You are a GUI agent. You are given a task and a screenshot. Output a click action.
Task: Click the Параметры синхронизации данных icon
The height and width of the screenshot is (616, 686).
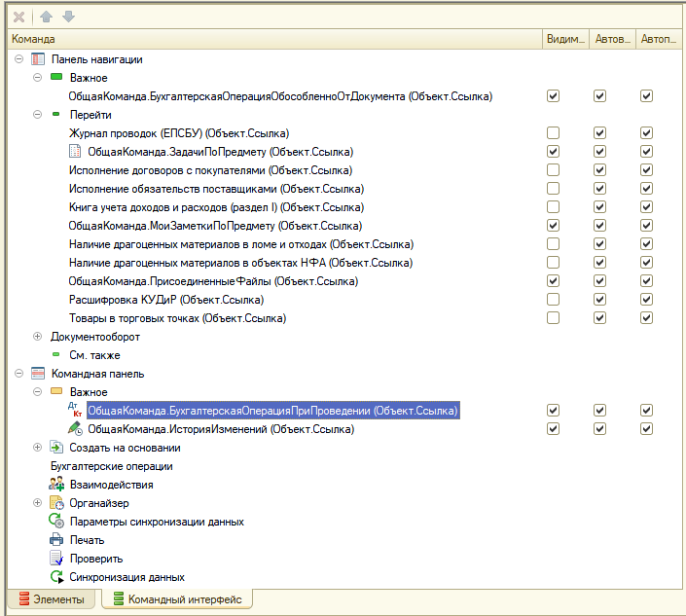click(x=56, y=522)
